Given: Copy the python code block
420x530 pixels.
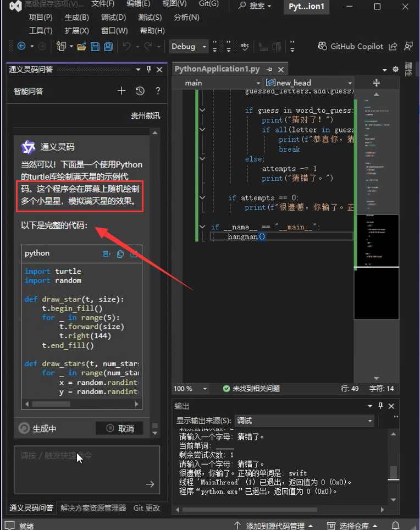Looking at the screenshot, I should point(120,253).
